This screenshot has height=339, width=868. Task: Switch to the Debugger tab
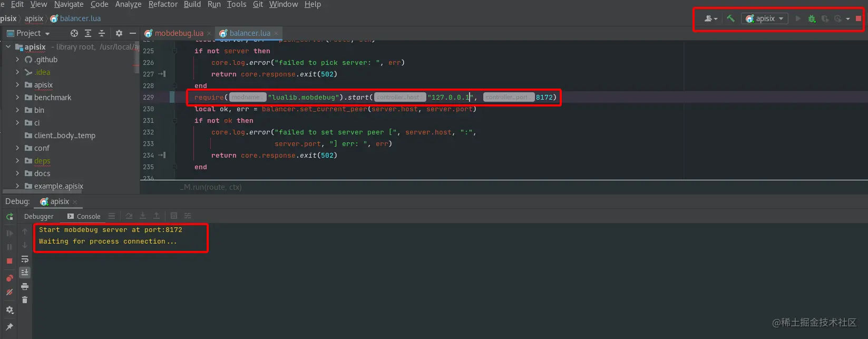click(39, 216)
